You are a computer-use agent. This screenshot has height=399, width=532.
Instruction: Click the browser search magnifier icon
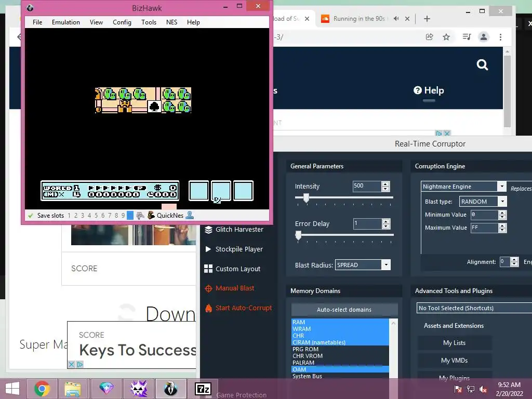coord(482,64)
